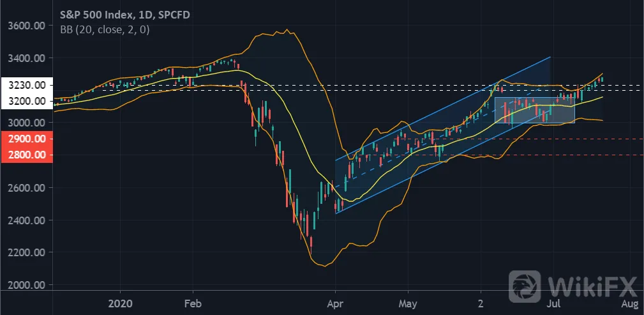This screenshot has height=315, width=644.
Task: Click the 2020 date axis label
Action: pos(121,304)
